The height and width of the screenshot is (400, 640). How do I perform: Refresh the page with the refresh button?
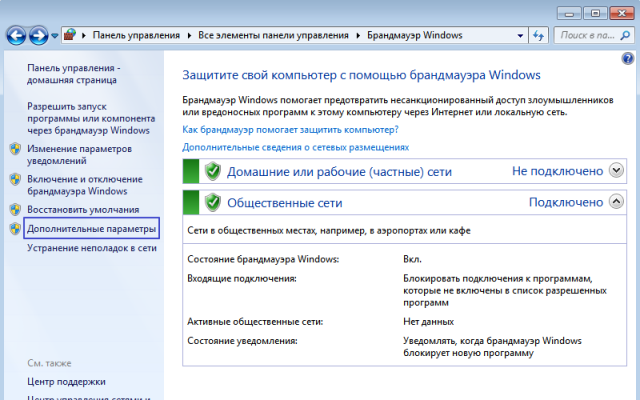pos(538,36)
